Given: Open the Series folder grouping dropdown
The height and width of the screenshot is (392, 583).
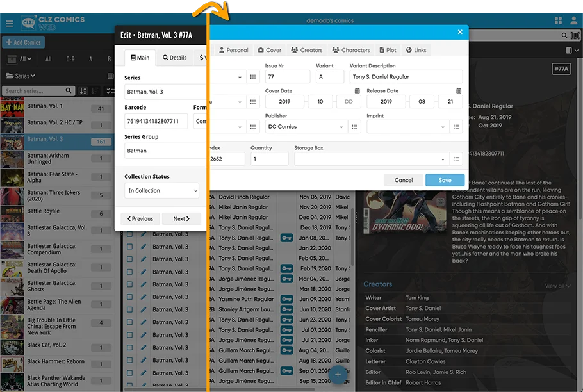Looking at the screenshot, I should click(21, 76).
